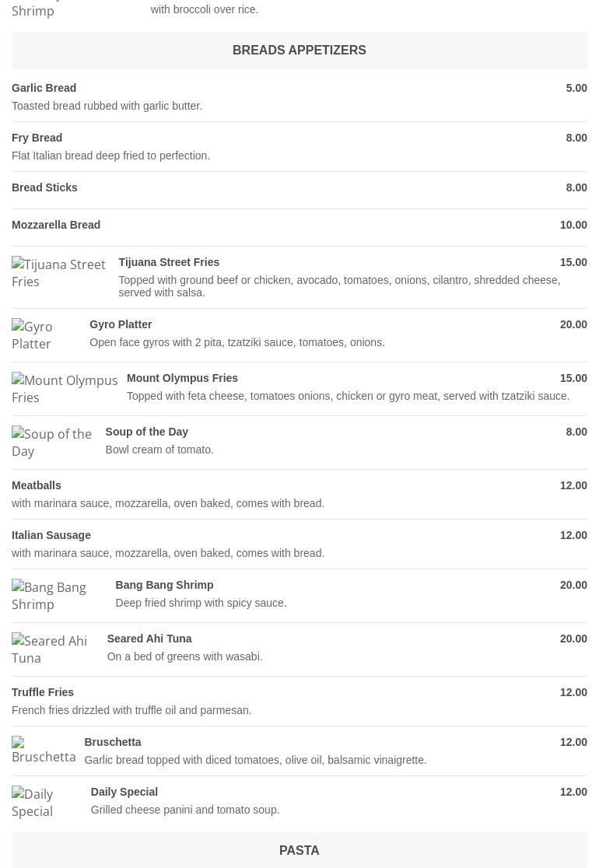The height and width of the screenshot is (868, 599).
Task: Click the Gyro Platter title text
Action: coord(121,324)
